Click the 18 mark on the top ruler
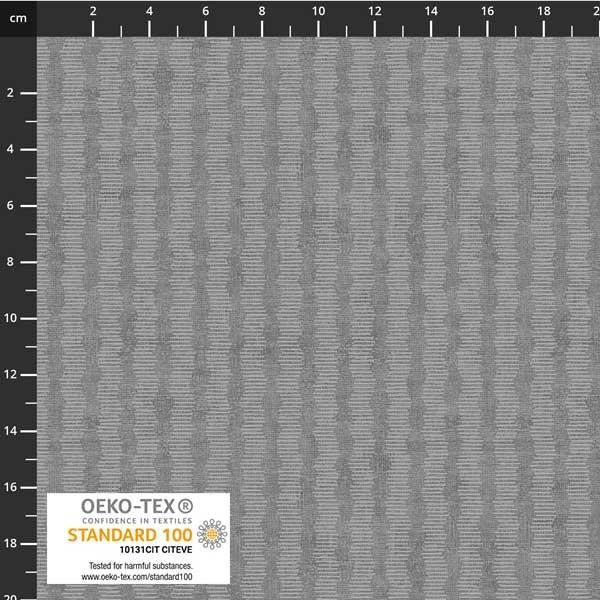600x600 pixels. pyautogui.click(x=543, y=11)
